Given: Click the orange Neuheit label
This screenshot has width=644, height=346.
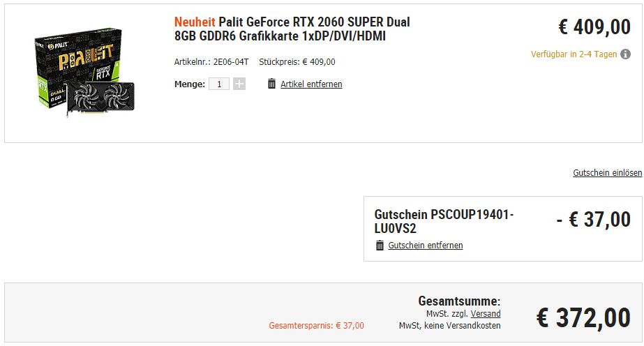Looking at the screenshot, I should (195, 22).
